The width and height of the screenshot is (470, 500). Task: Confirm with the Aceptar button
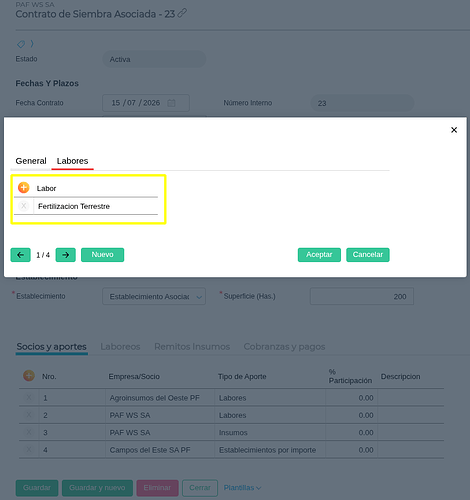click(x=319, y=255)
